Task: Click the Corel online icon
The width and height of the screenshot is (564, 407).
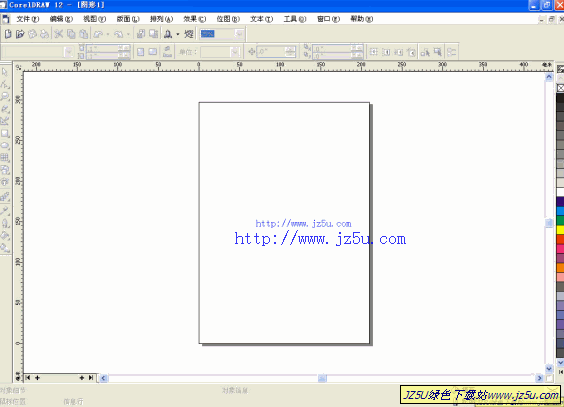Action: [x=189, y=34]
